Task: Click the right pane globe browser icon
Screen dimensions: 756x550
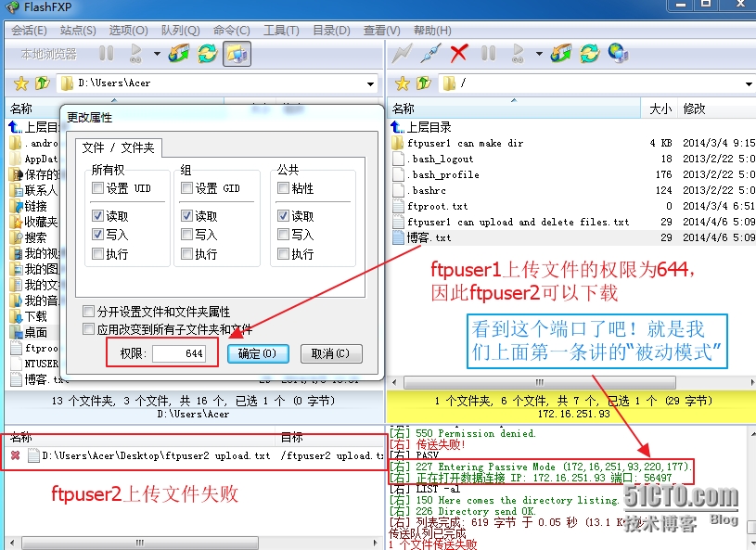Action: coord(618,53)
